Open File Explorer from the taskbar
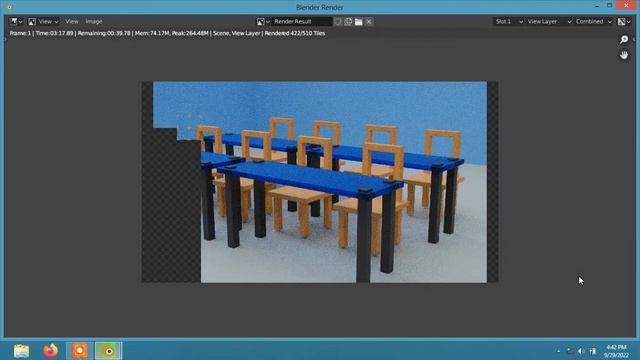The height and width of the screenshot is (360, 640). tap(21, 351)
